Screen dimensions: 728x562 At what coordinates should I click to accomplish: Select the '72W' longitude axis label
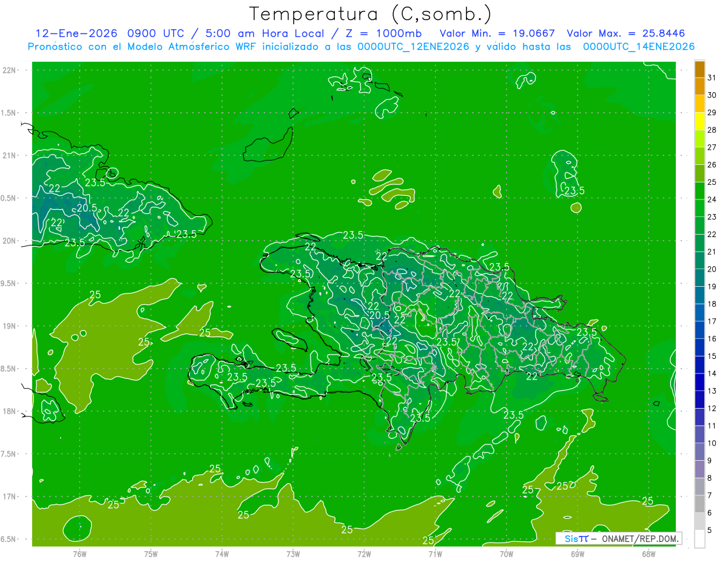(x=364, y=554)
